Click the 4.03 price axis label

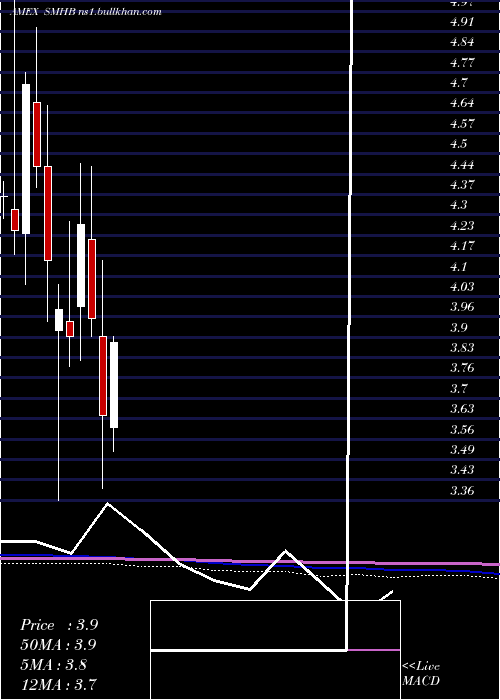pos(462,287)
